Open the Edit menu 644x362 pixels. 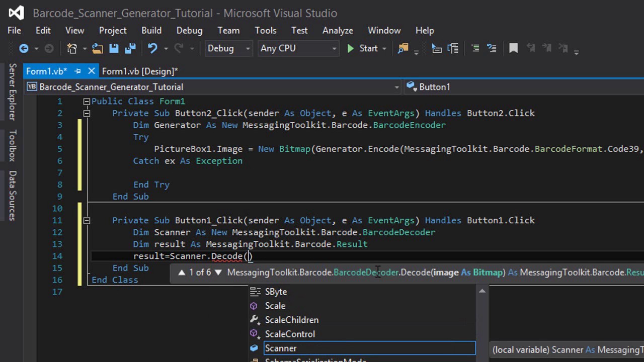[43, 31]
